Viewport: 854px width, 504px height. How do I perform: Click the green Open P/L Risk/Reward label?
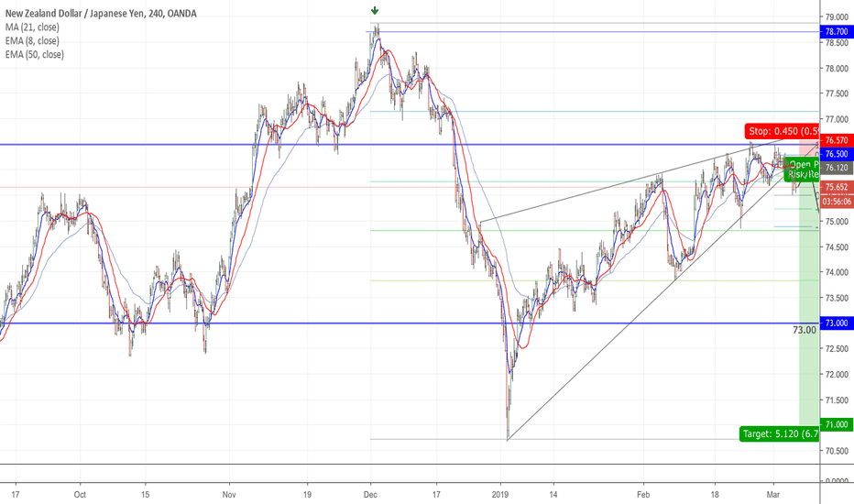click(x=802, y=170)
